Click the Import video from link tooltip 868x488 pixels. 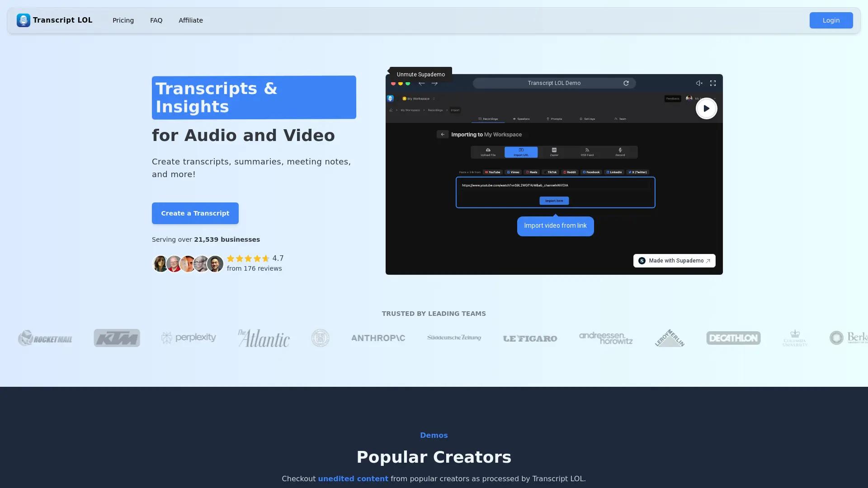click(555, 226)
